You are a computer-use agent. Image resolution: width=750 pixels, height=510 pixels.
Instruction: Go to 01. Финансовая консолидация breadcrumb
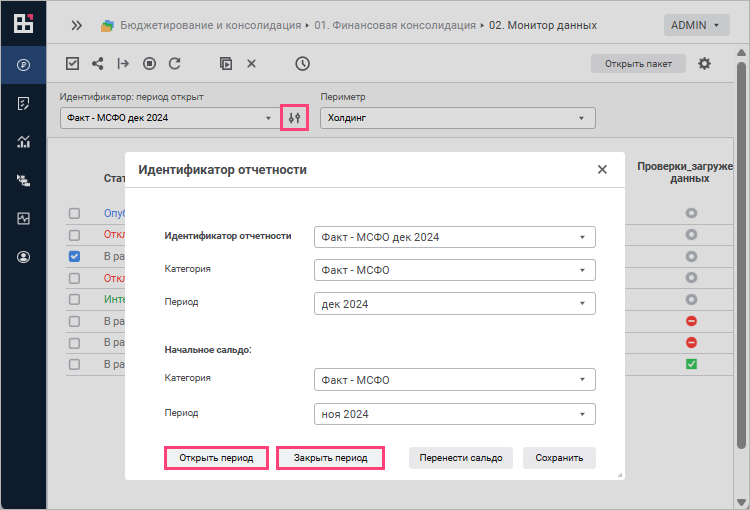pyautogui.click(x=394, y=25)
